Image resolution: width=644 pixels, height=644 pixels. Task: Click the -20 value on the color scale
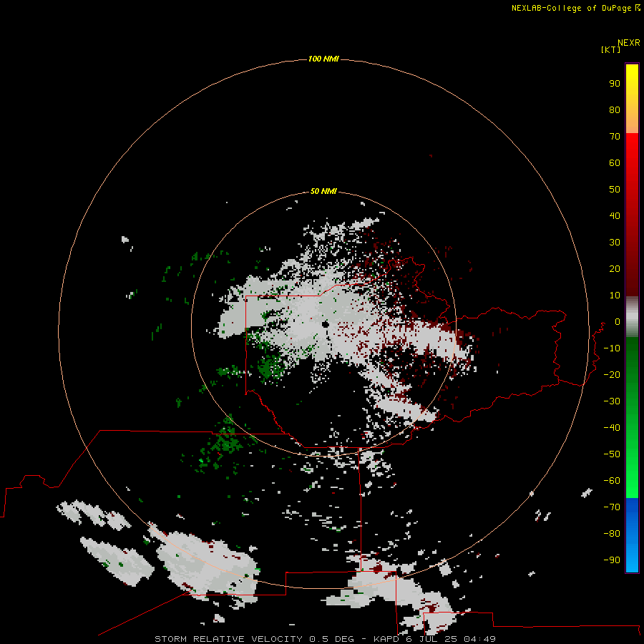[612, 374]
